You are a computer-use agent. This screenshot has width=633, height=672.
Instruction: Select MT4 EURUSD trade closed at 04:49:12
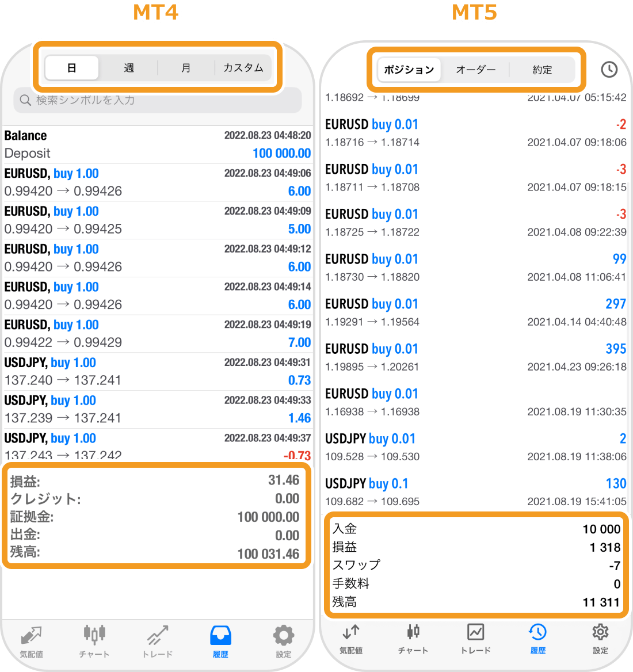click(x=158, y=258)
